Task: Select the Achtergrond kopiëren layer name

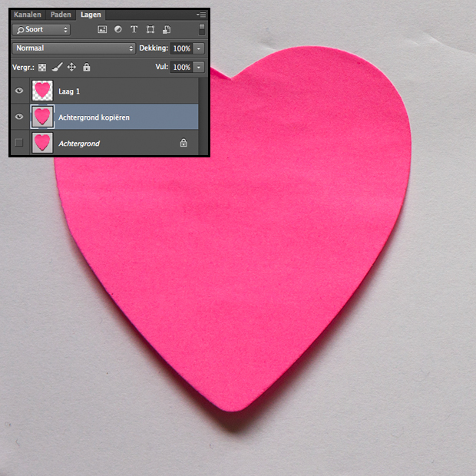Action: [94, 117]
